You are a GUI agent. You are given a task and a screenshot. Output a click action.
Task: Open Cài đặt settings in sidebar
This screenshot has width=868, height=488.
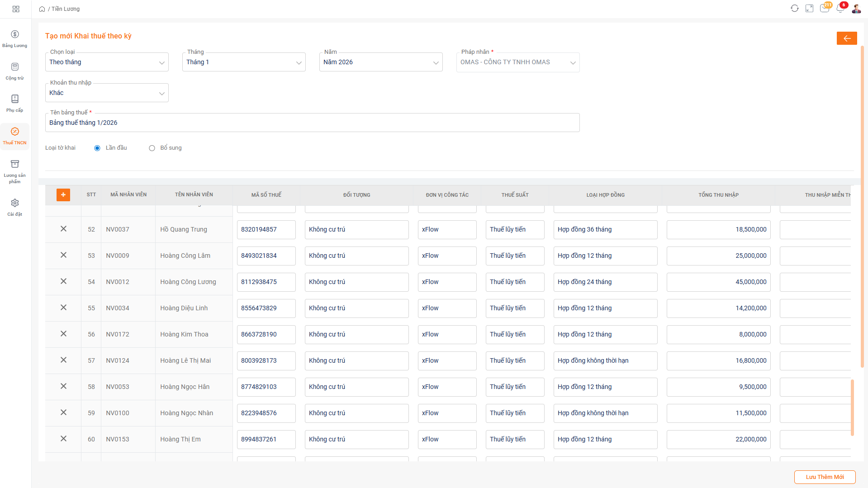[x=15, y=207]
